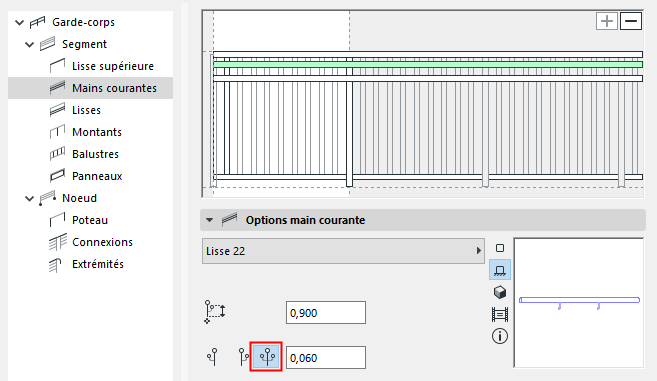
Task: Edit the 0,900 height field
Action: [x=326, y=313]
